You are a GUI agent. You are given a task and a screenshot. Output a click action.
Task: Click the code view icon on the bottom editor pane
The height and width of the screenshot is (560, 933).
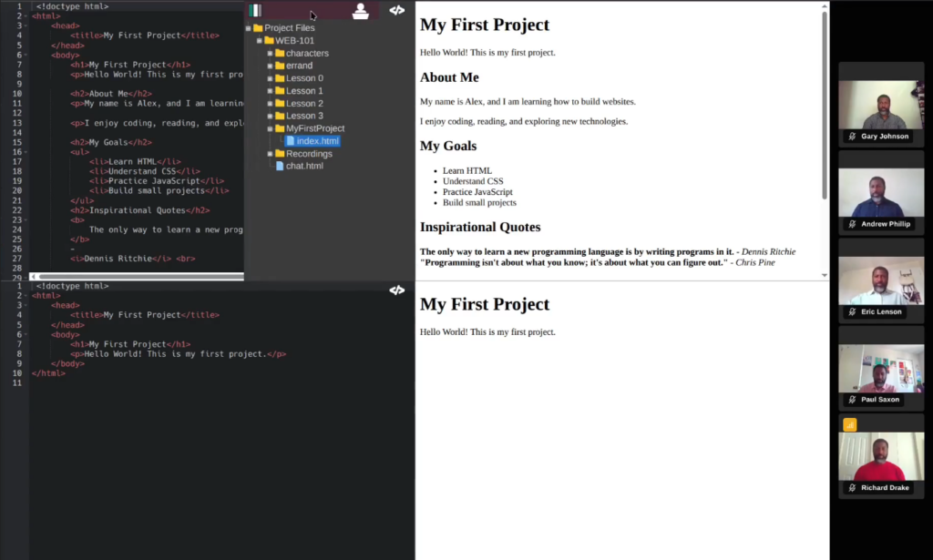[x=397, y=290]
